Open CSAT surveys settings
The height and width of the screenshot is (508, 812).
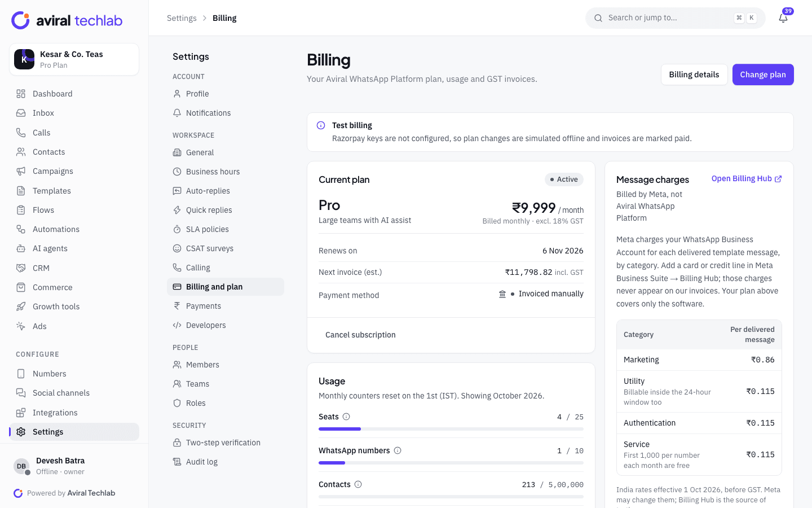point(226,248)
